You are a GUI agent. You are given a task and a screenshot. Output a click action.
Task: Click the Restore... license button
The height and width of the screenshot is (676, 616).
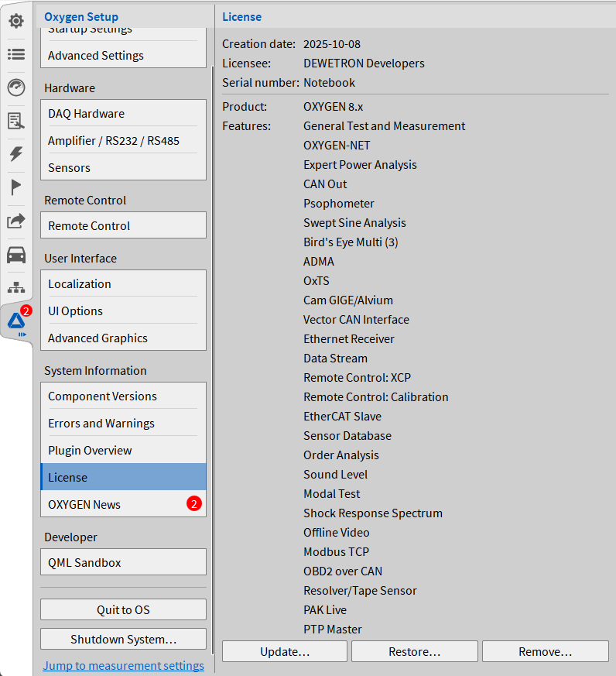click(414, 651)
